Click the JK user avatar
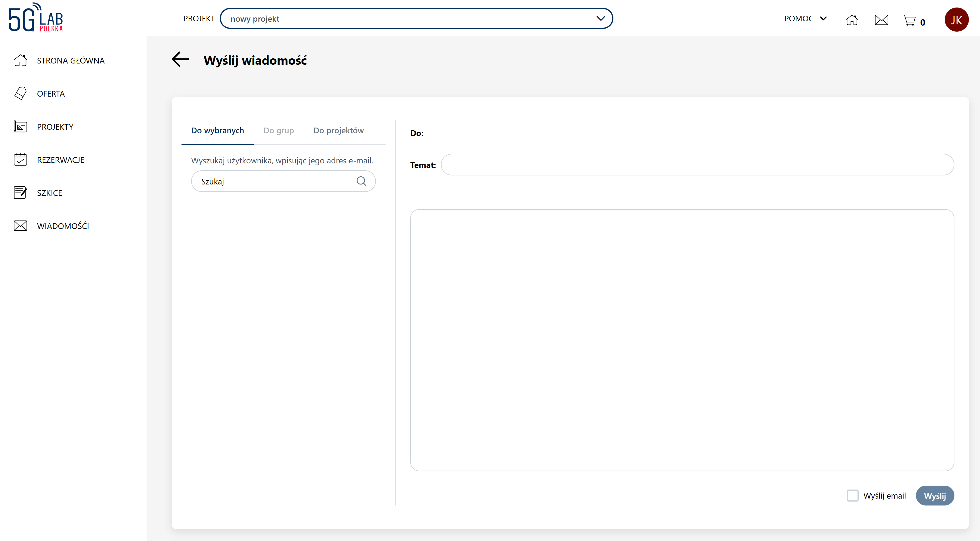Screen dimensions: 980x541 click(x=956, y=20)
